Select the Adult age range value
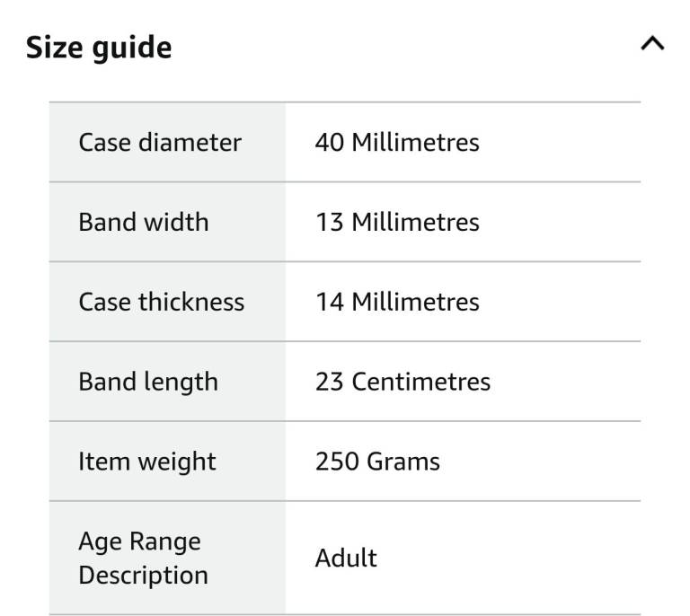Screen dimensions: 690x616 [346, 558]
